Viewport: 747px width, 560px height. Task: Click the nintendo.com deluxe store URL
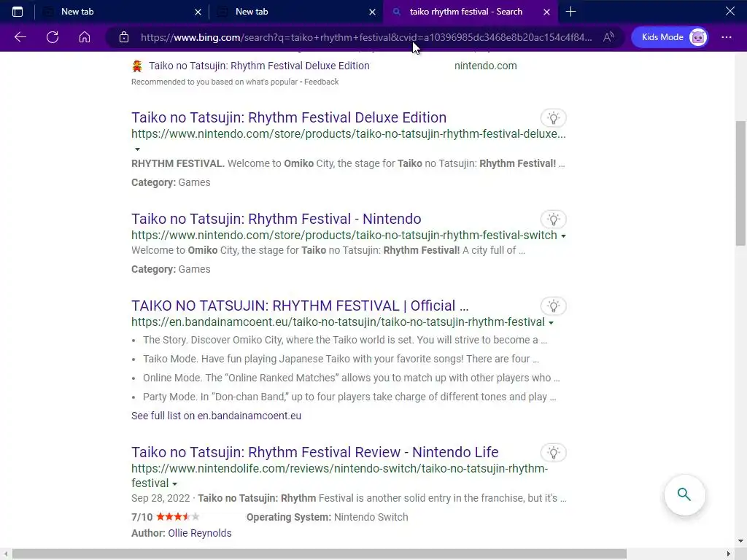(349, 134)
